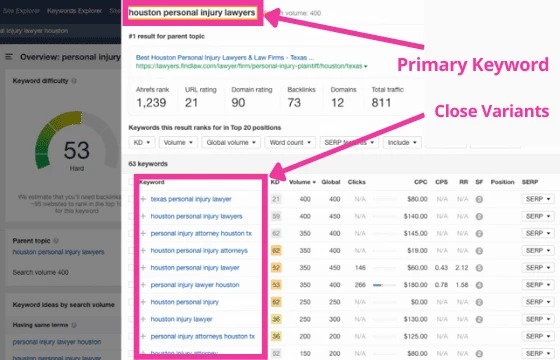Expand plus icon for houston personal injury attorneys
The image size is (560, 360).
143,250
